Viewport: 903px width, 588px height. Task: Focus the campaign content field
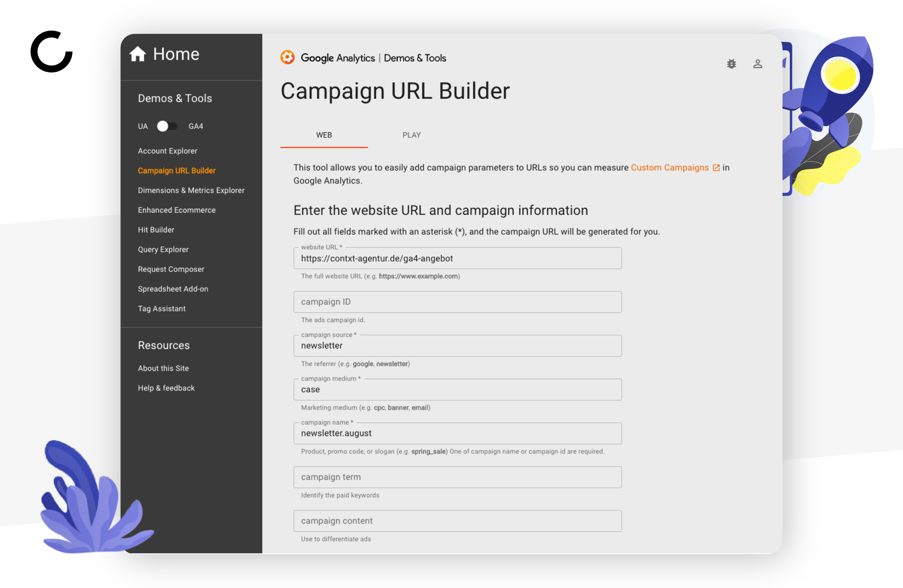[x=458, y=521]
